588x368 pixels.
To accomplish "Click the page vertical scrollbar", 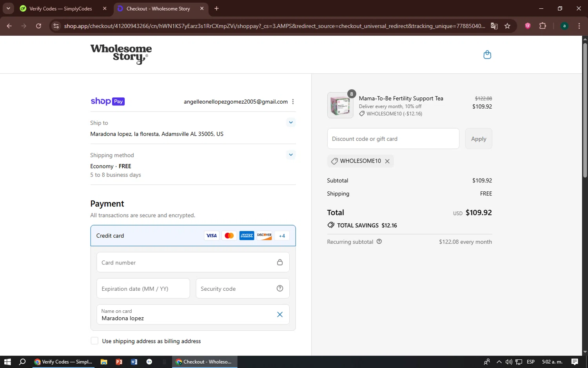I will pyautogui.click(x=585, y=110).
